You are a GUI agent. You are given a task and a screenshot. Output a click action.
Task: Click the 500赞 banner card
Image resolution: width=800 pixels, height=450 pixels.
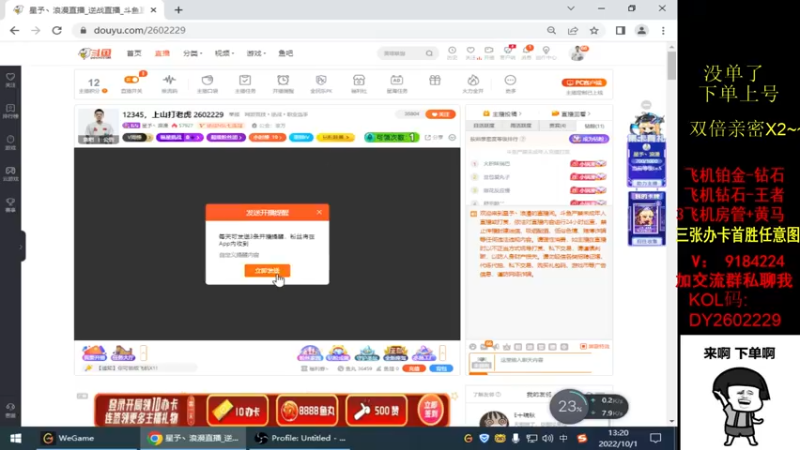pos(377,411)
